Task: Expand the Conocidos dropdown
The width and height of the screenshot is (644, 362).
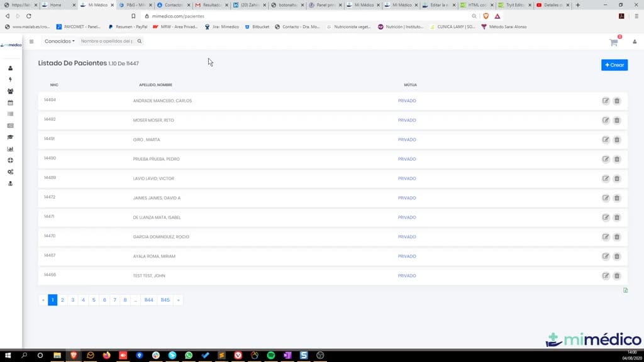Action: coord(60,41)
